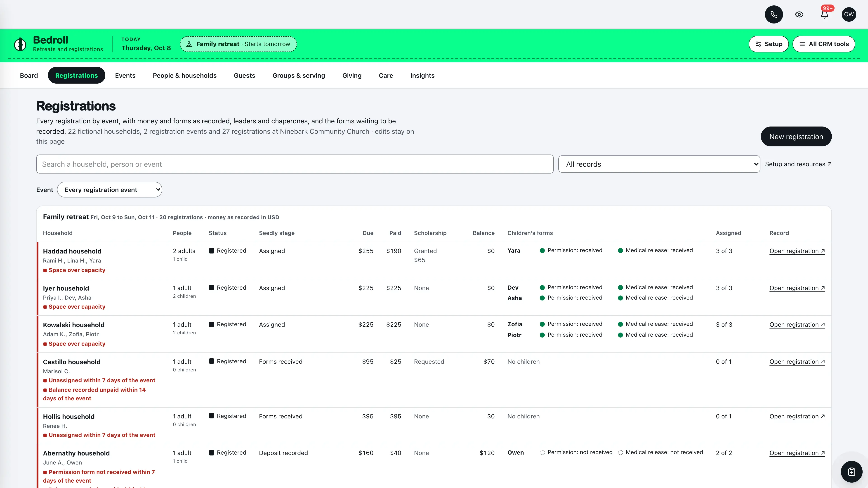Open registration for Kowalski household
Screen dimensions: 868x488
797,325
